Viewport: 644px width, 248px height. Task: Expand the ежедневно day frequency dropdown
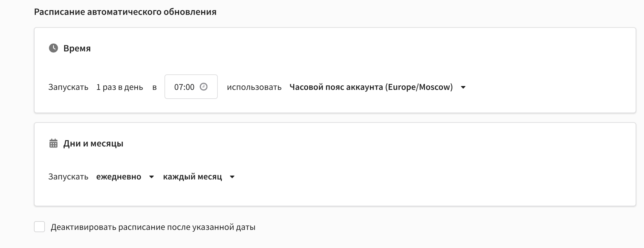click(x=119, y=177)
